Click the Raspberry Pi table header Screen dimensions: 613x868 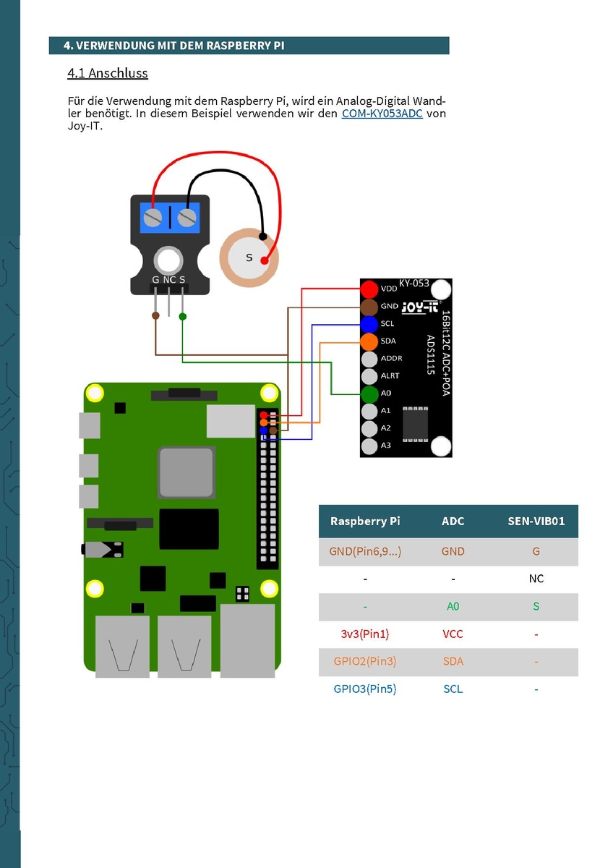pos(365,521)
